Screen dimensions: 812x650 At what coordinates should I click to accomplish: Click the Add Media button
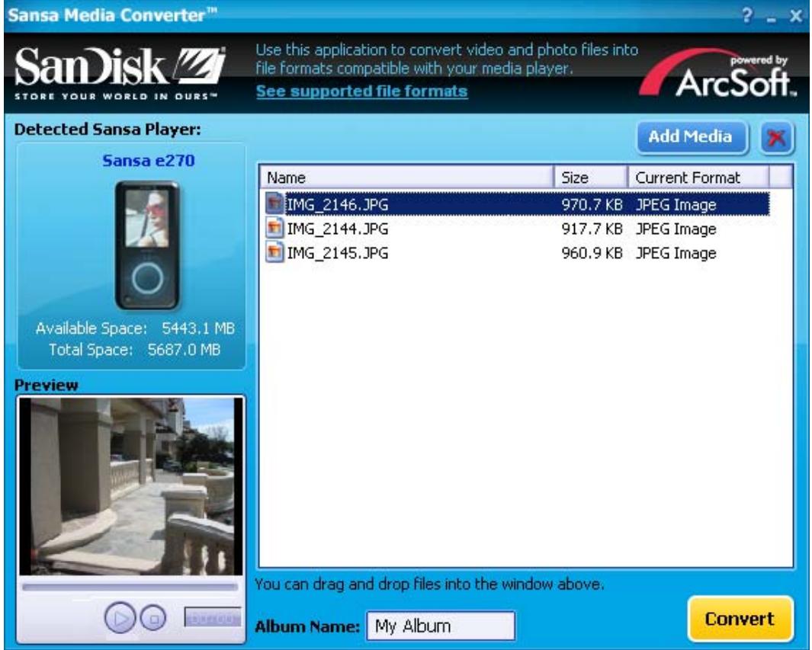pyautogui.click(x=692, y=137)
